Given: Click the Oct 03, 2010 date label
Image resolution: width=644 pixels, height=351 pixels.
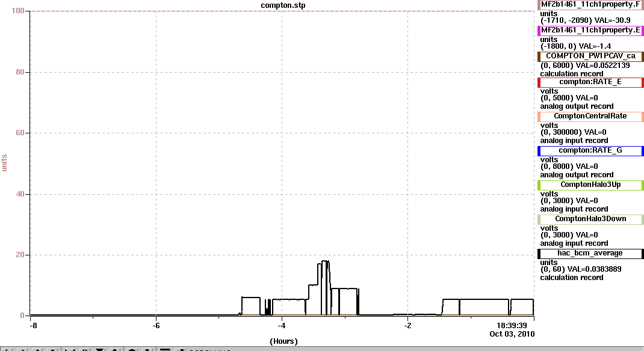Looking at the screenshot, I should click(x=512, y=334).
